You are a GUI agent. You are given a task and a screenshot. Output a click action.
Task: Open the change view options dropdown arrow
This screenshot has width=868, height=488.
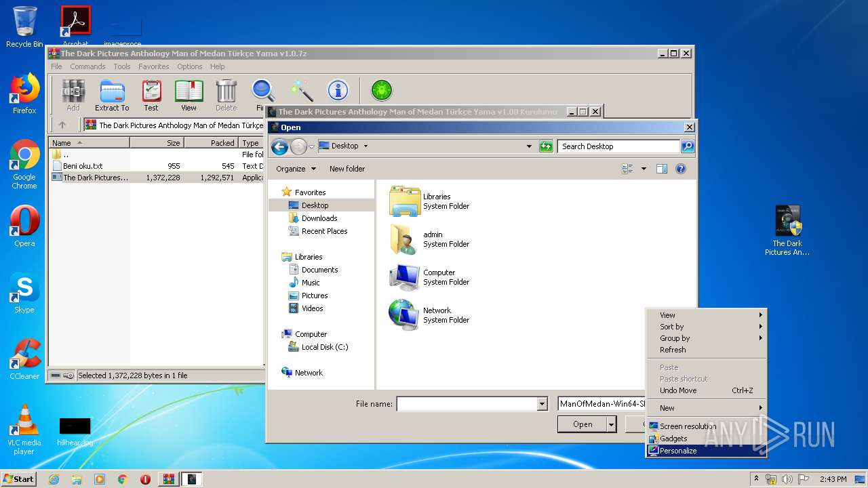[644, 169]
